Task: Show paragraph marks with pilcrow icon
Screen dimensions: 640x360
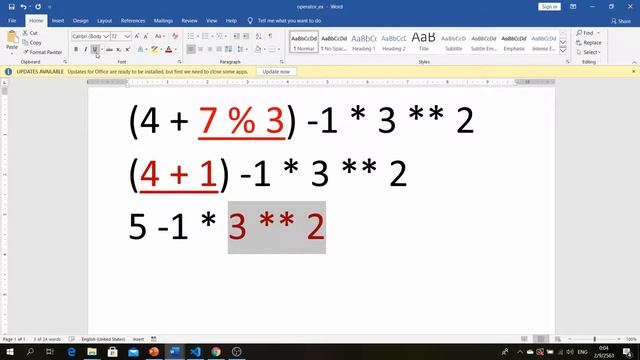Action: [x=270, y=36]
